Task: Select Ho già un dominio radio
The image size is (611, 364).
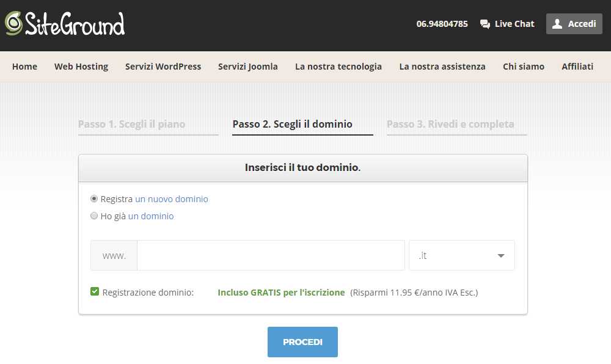Action: click(94, 216)
